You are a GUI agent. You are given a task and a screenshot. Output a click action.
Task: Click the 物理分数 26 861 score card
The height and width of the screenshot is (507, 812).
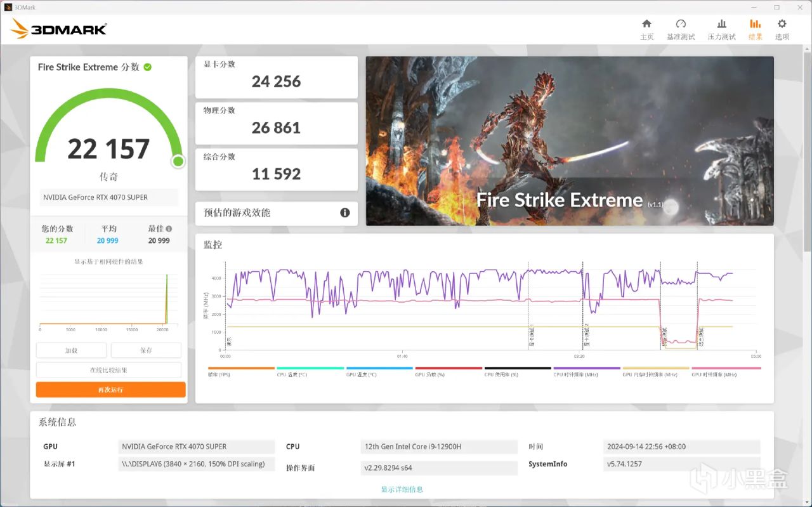point(277,124)
